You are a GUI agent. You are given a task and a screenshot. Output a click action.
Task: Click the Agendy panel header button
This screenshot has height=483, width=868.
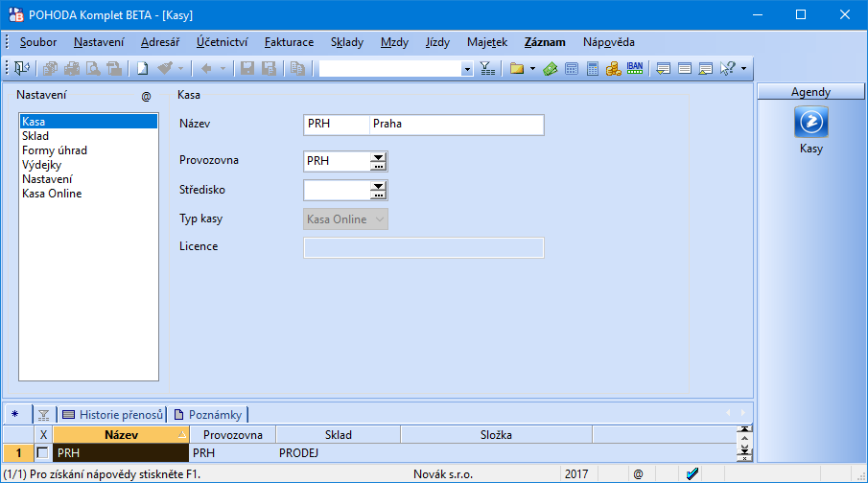point(810,92)
